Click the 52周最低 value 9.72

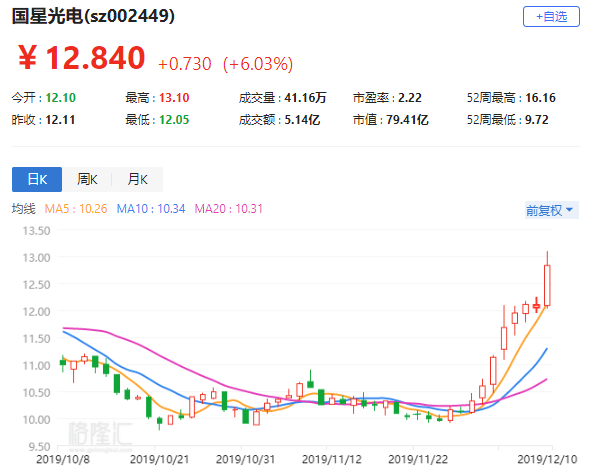537,120
